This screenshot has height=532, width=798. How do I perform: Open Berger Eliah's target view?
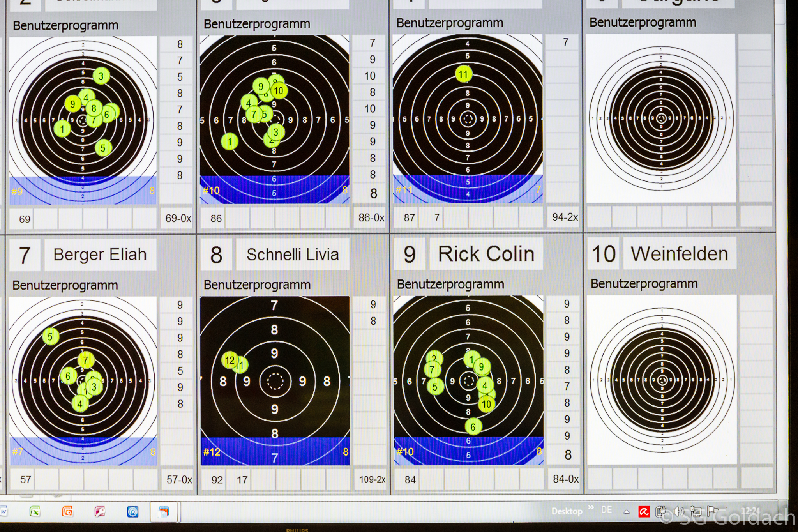[x=83, y=381]
